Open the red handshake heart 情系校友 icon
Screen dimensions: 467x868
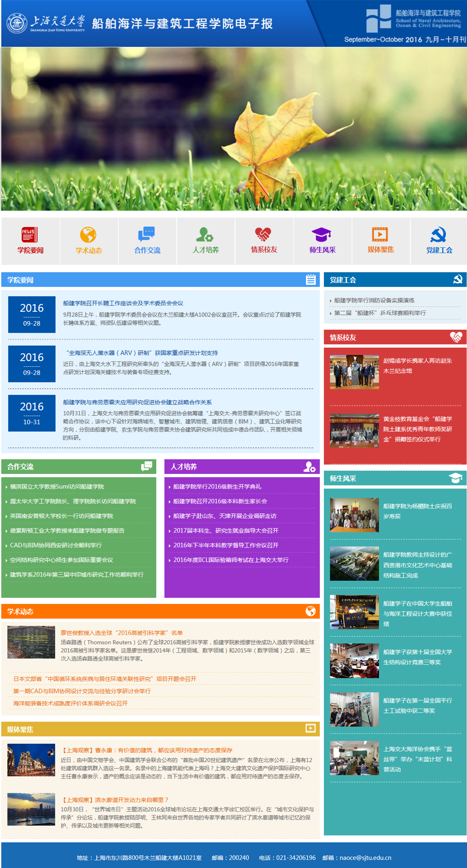point(263,235)
